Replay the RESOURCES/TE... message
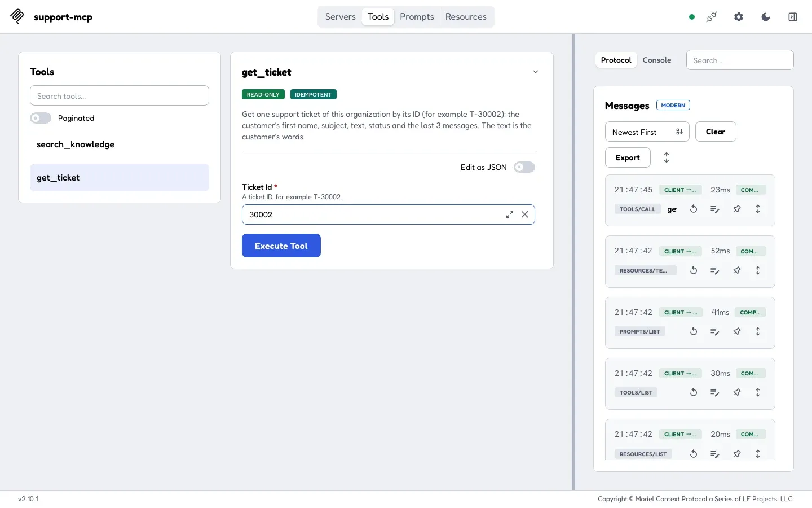Viewport: 812px width, 508px height. tap(694, 270)
